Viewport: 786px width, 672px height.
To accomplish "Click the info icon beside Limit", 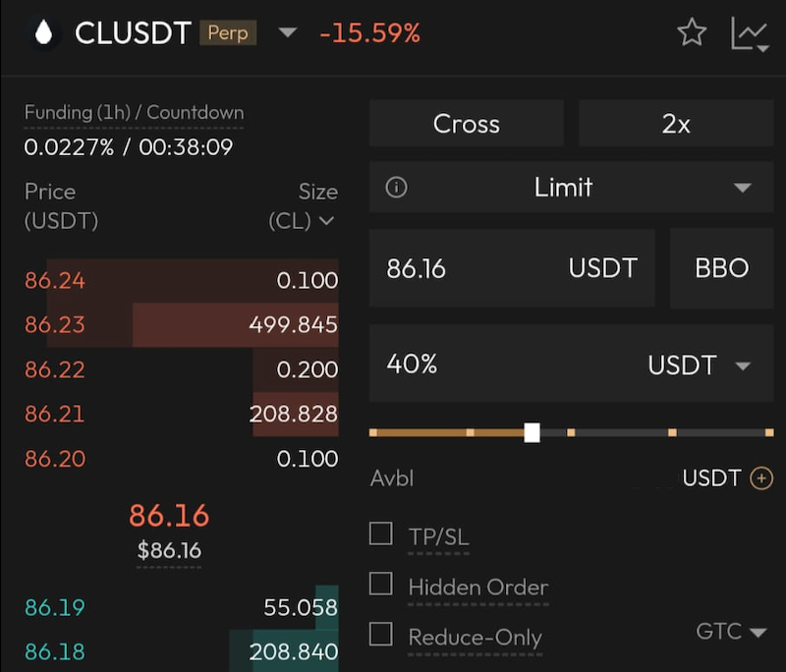I will tap(396, 188).
